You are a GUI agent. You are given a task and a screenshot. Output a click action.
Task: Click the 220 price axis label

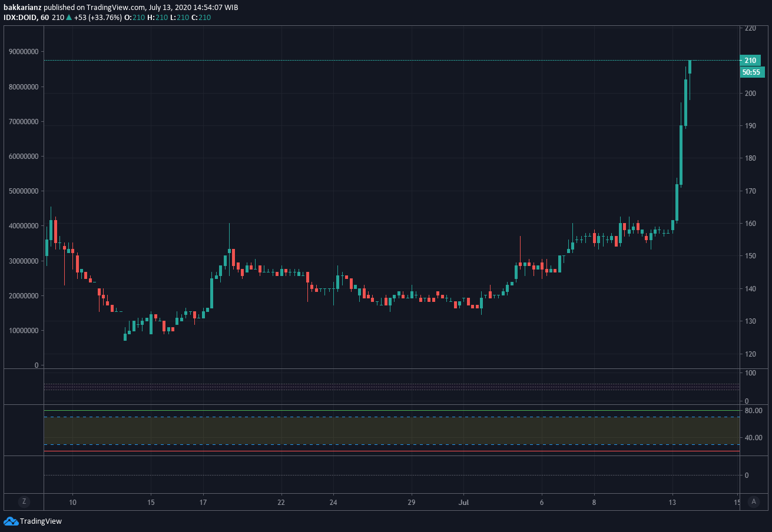(x=750, y=28)
